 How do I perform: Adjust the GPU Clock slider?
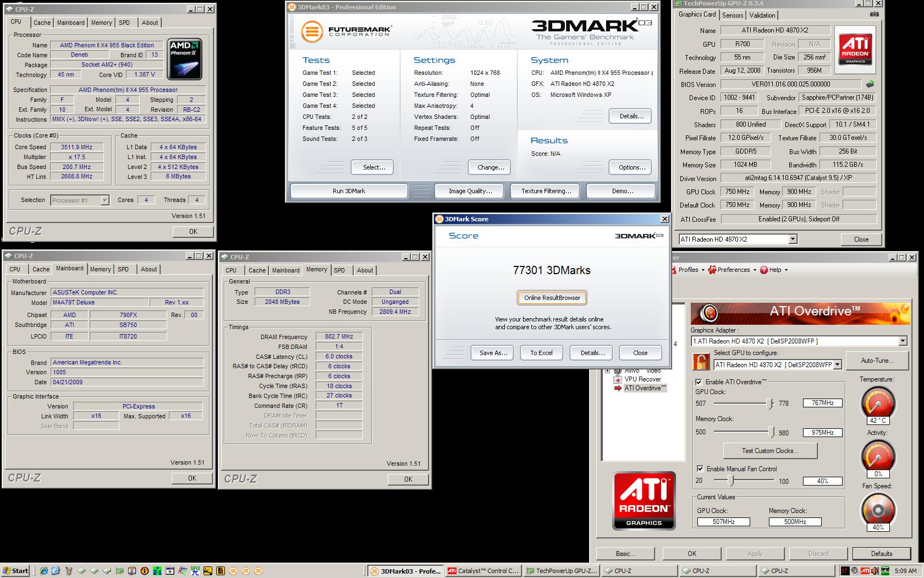[x=769, y=403]
